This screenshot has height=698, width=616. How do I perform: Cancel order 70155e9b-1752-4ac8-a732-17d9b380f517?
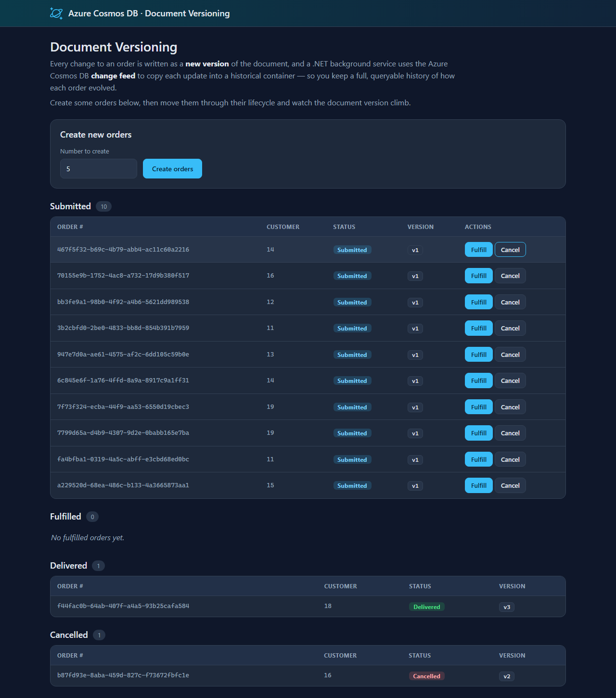coord(510,276)
